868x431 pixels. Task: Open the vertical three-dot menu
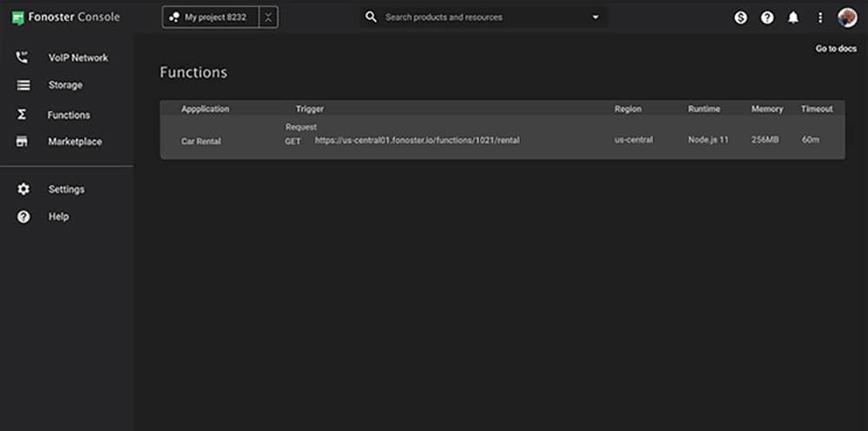click(x=820, y=17)
